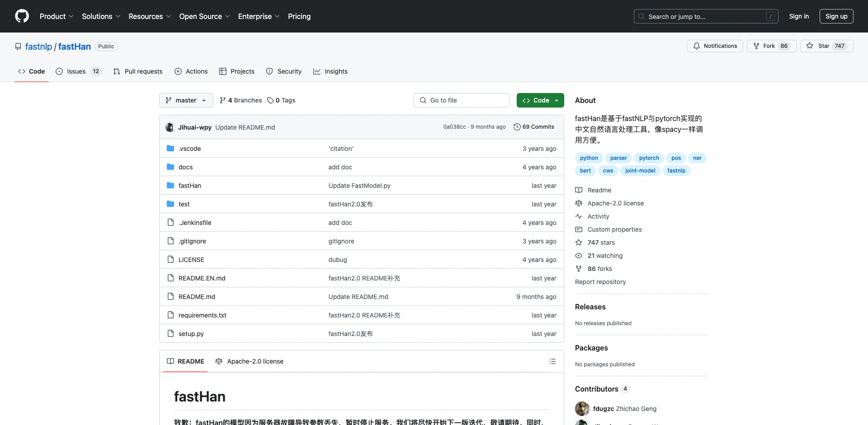Viewport: 868px width, 425px height.
Task: Open the Open Source dropdown
Action: [x=205, y=16]
